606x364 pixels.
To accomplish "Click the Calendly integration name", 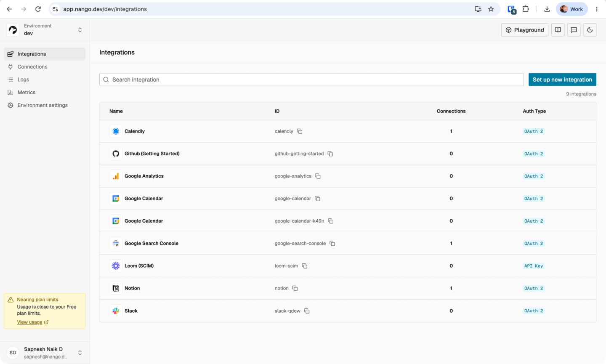I will 135,131.
